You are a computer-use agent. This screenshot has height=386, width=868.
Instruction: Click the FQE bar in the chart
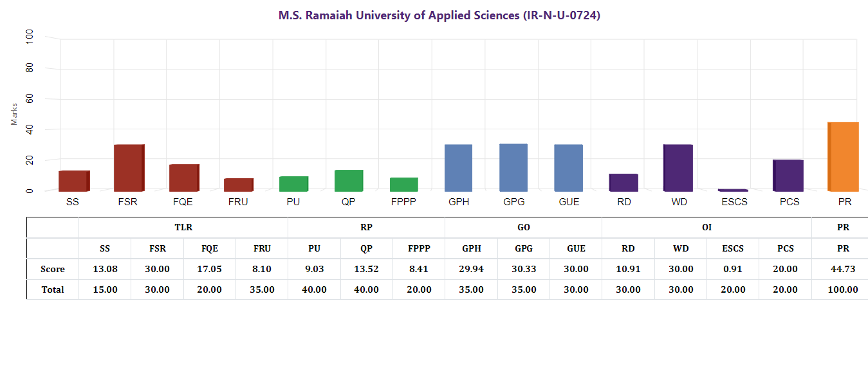pyautogui.click(x=184, y=178)
